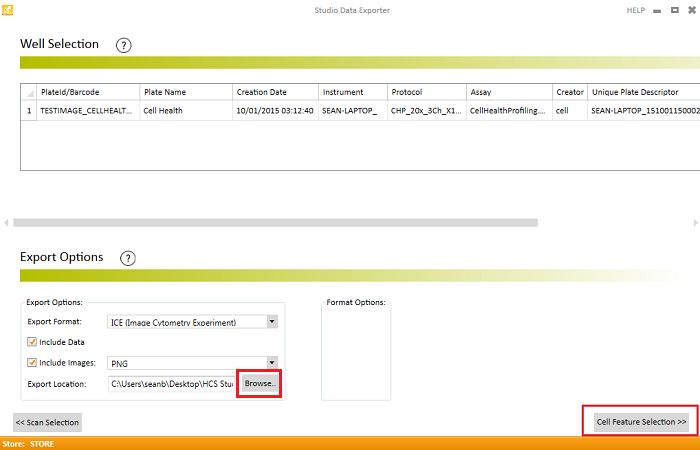
Task: Maximize the Studio Data Exporter window
Action: click(675, 10)
